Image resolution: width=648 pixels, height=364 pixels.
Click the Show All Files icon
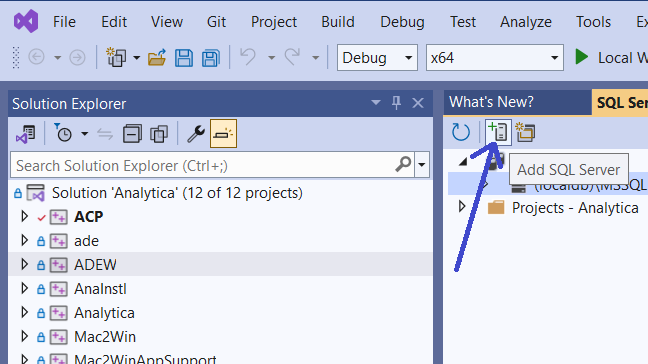tap(159, 134)
